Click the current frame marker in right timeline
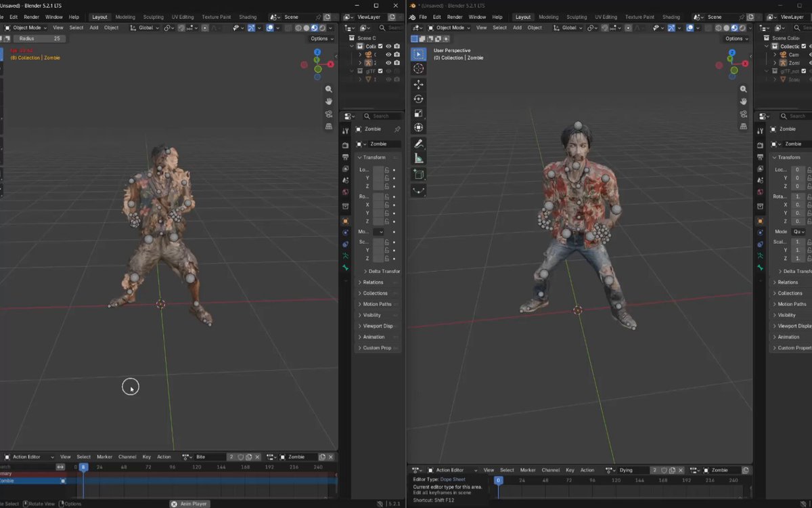812x508 pixels. click(x=499, y=480)
